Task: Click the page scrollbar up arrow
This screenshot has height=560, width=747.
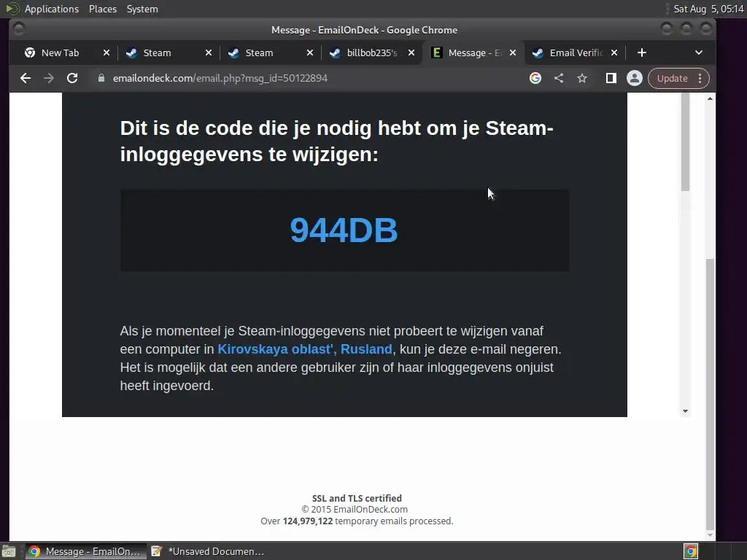Action: tap(710, 98)
